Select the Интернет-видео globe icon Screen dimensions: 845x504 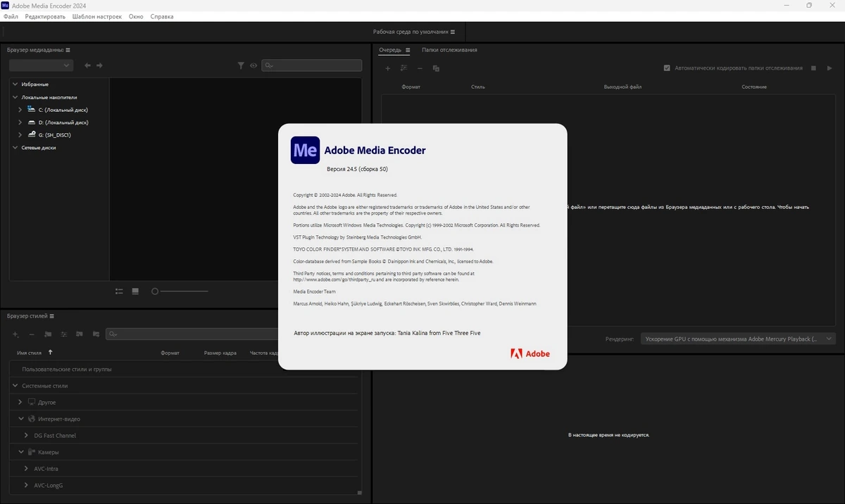32,419
